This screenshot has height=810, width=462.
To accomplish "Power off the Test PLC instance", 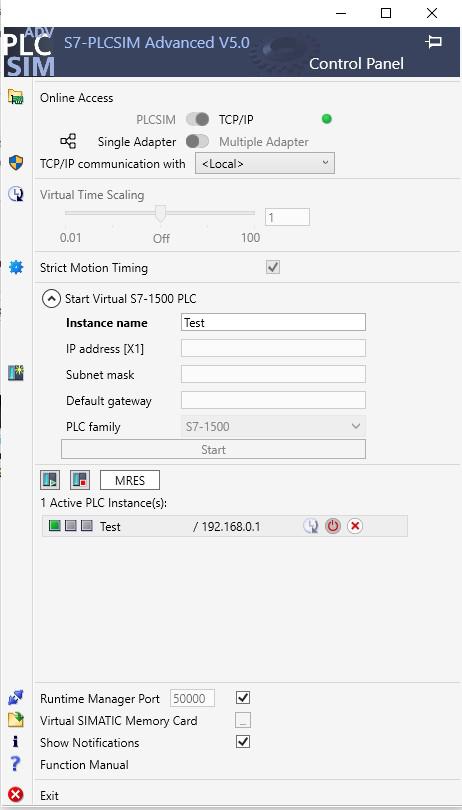I will coord(333,526).
